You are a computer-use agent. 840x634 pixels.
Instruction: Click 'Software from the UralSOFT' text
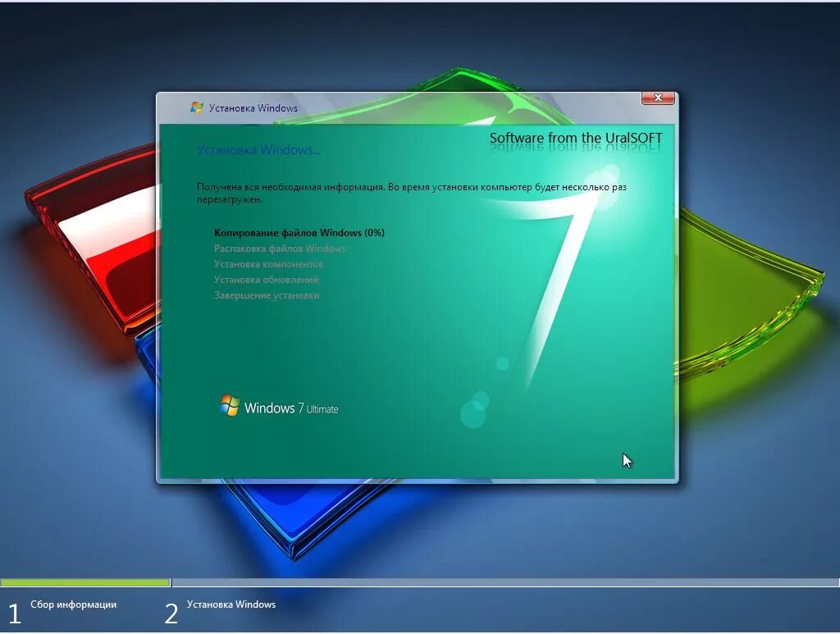(x=576, y=138)
